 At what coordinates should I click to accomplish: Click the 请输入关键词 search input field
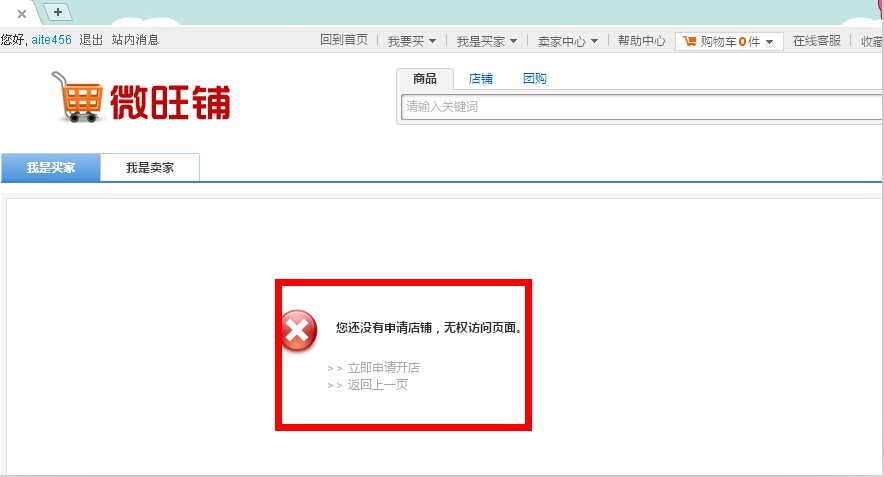640,107
